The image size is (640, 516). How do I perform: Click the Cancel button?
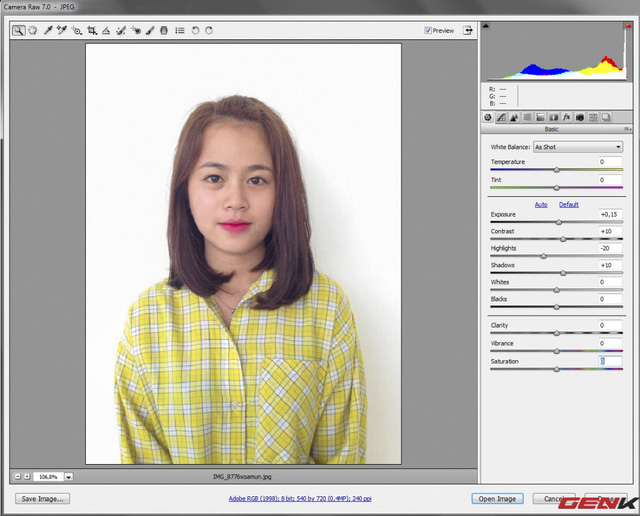click(554, 499)
